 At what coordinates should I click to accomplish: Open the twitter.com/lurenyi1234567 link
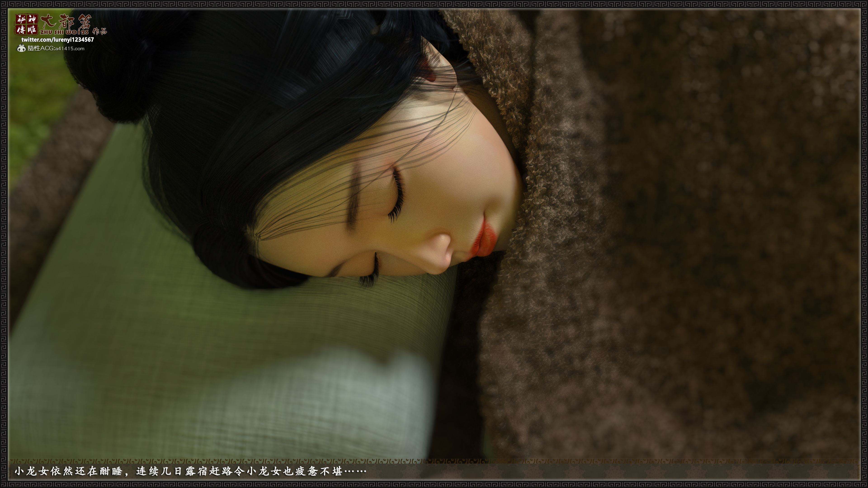point(58,40)
